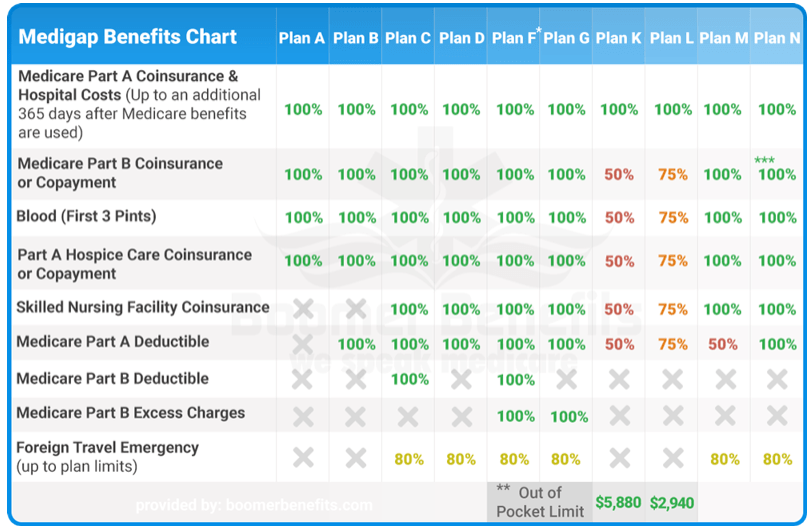
Task: Select the Blood (First 3 Pints) row label
Action: tap(86, 216)
